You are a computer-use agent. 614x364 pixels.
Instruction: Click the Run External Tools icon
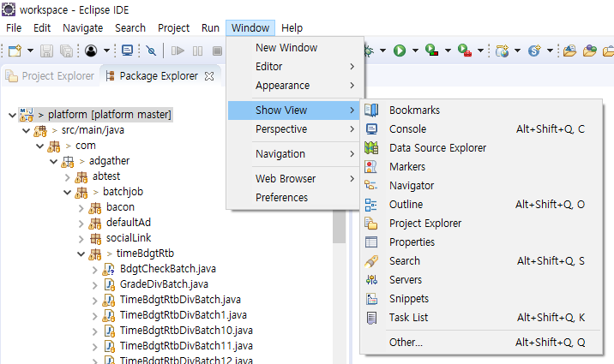(465, 51)
